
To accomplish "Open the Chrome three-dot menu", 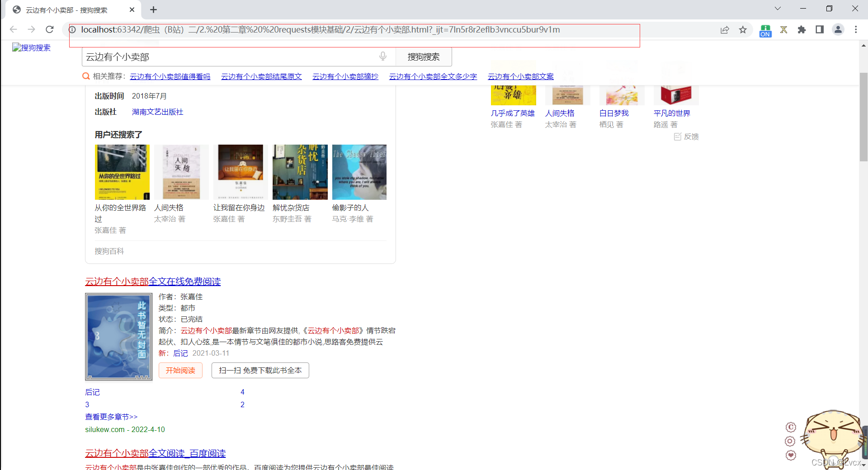I will point(856,29).
